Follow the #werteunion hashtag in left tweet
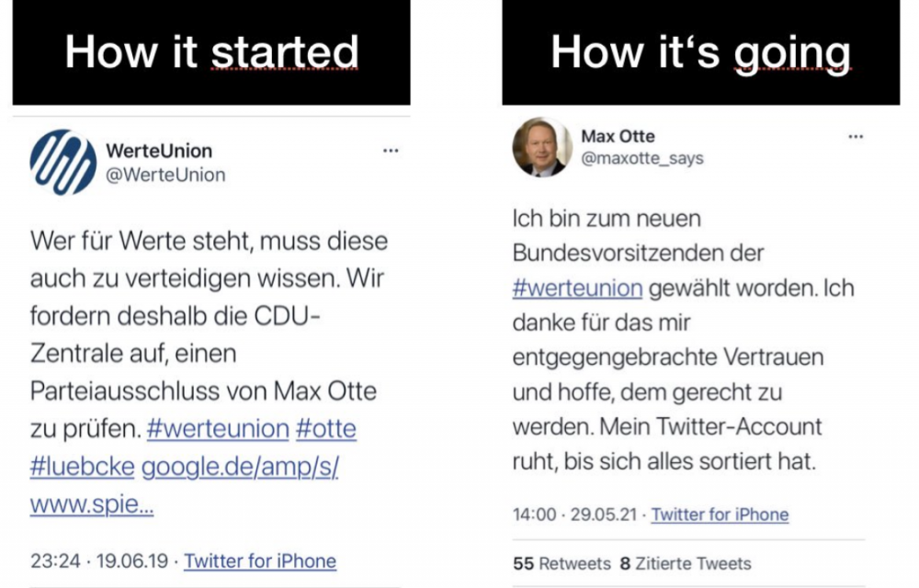 click(x=218, y=429)
